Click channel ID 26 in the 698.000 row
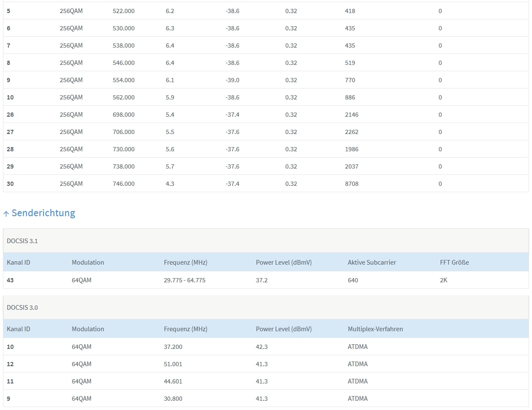Image resolution: width=532 pixels, height=410 pixels. pos(10,115)
